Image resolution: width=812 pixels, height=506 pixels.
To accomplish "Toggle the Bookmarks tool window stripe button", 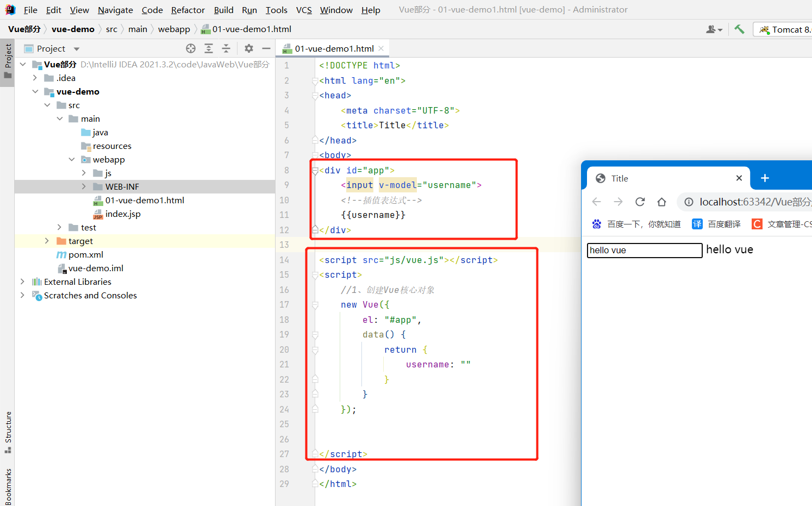I will (8, 486).
